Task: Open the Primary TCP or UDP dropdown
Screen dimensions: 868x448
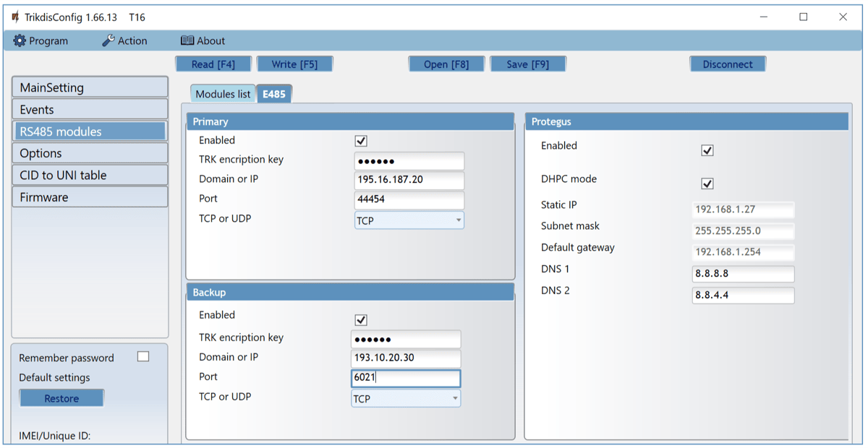Action: tap(409, 220)
